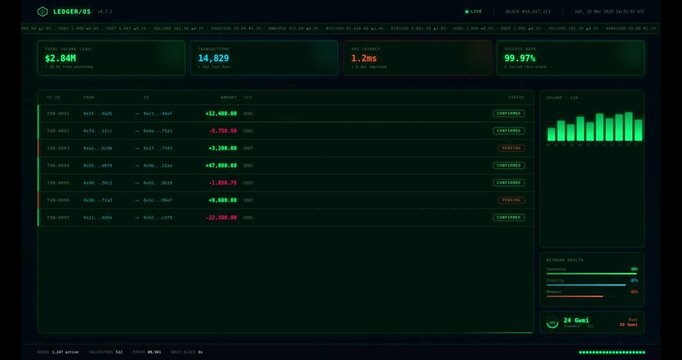
Task: Click the CONFIRMED badge for -1,850.75
Action: click(x=509, y=183)
